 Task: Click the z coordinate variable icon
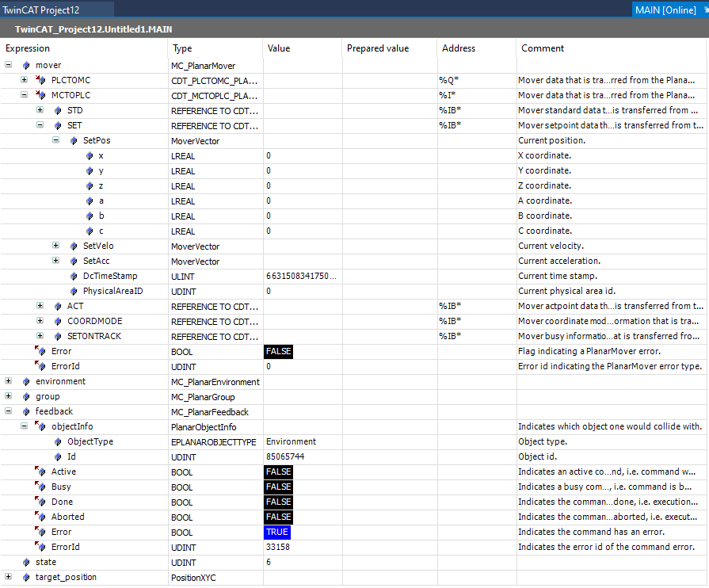90,186
